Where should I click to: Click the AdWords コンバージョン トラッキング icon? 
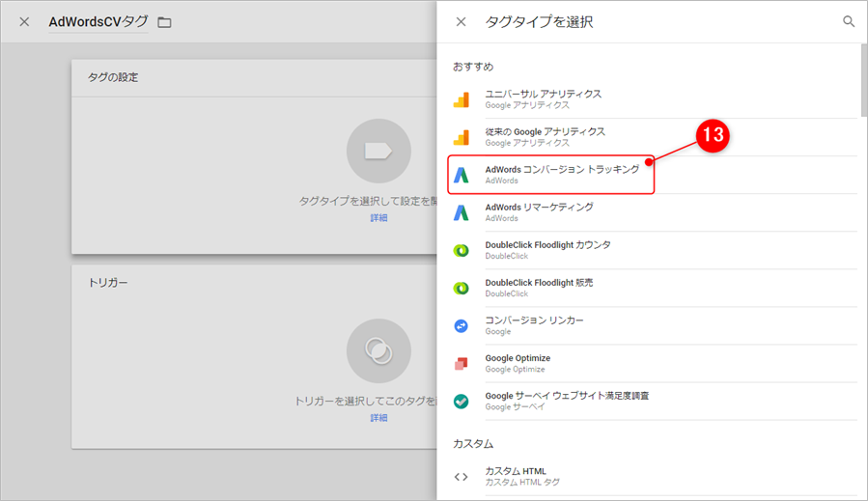click(x=462, y=175)
